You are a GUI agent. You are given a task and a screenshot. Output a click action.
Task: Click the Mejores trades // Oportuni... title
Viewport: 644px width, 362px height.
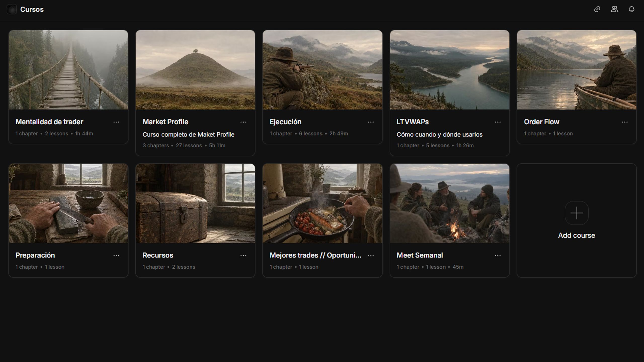coord(315,255)
